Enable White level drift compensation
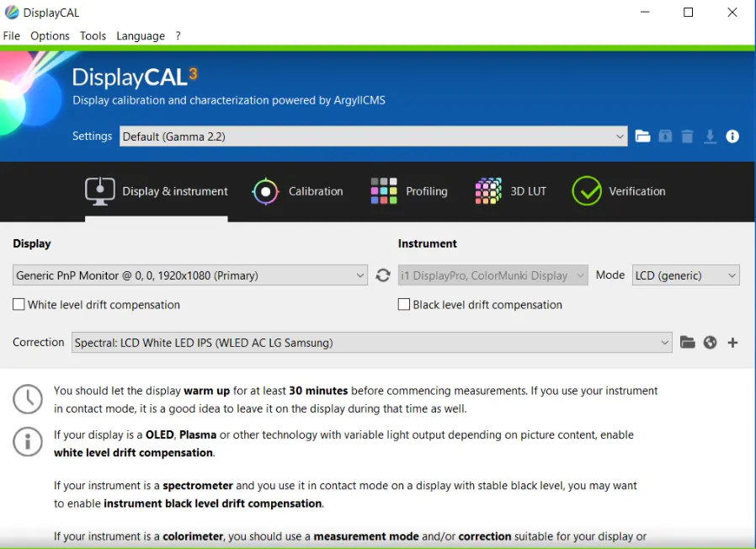This screenshot has width=756, height=549. click(19, 305)
